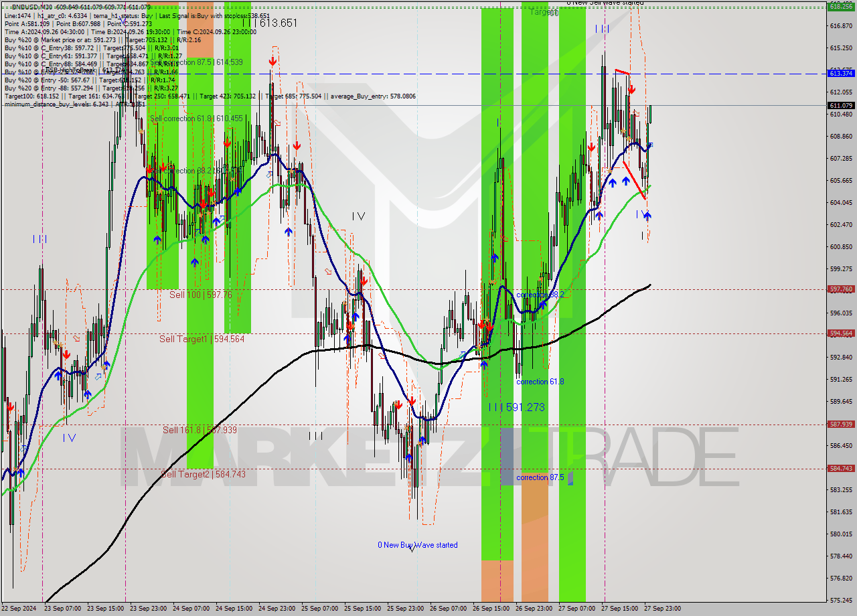
Task: Click the 'I I I 613.651' wave label
Action: [x=269, y=23]
